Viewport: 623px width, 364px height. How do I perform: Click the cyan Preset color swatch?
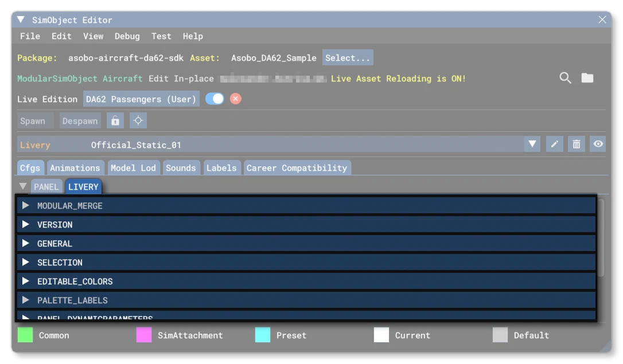263,335
